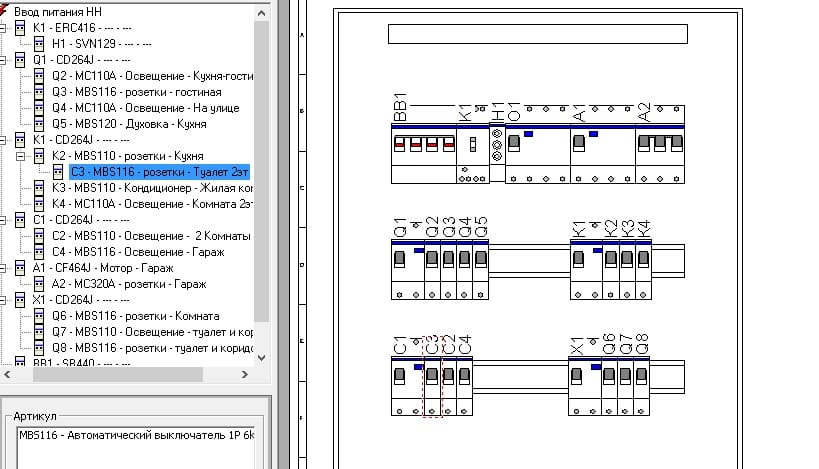The width and height of the screenshot is (819, 469).
Task: Collapse the K2 - MBS110 розетки Кухня node
Action: click(x=22, y=156)
